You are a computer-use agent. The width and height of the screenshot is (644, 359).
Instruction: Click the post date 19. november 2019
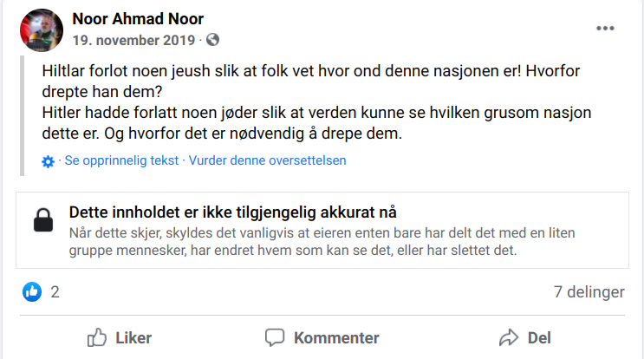134,40
